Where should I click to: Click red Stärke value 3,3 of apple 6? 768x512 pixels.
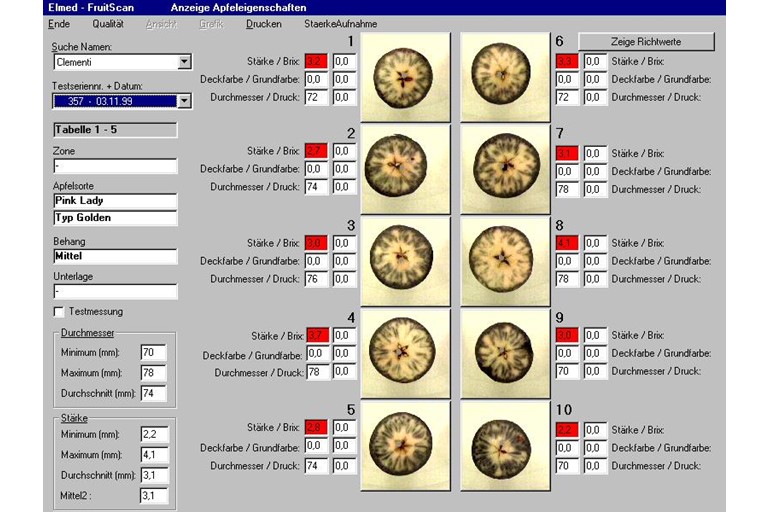point(567,61)
